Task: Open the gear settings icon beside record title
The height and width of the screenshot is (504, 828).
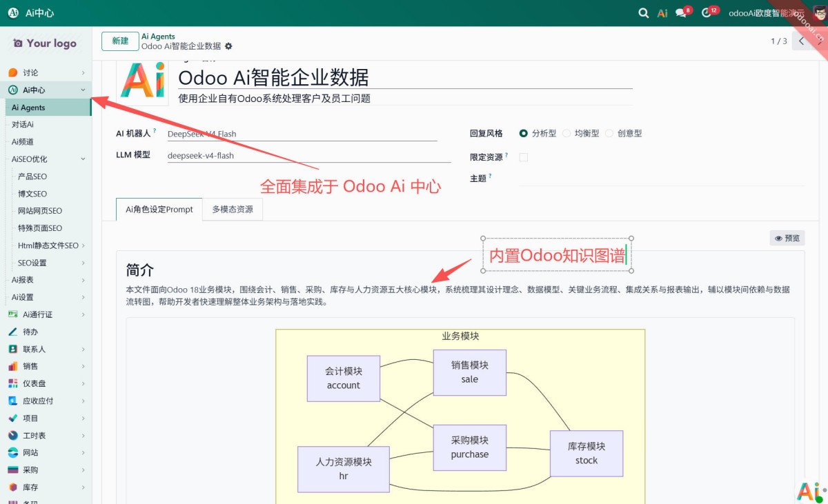Action: pyautogui.click(x=228, y=46)
